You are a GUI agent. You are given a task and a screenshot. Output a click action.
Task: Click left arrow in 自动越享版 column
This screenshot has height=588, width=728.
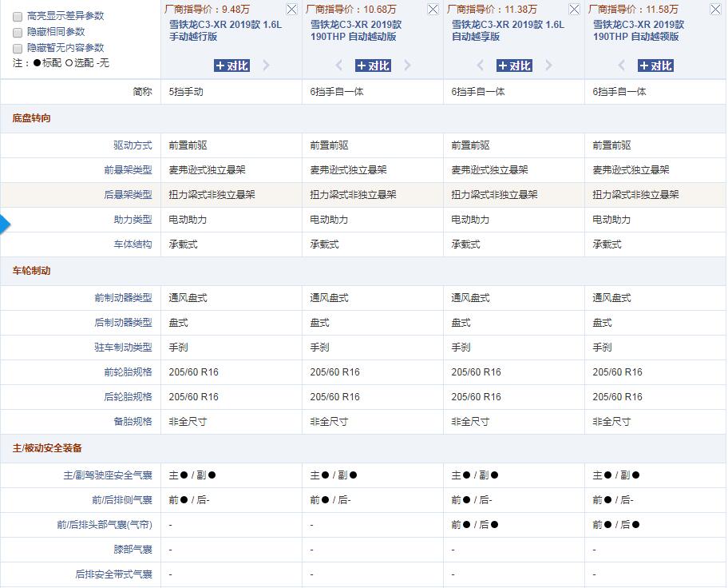coord(480,66)
